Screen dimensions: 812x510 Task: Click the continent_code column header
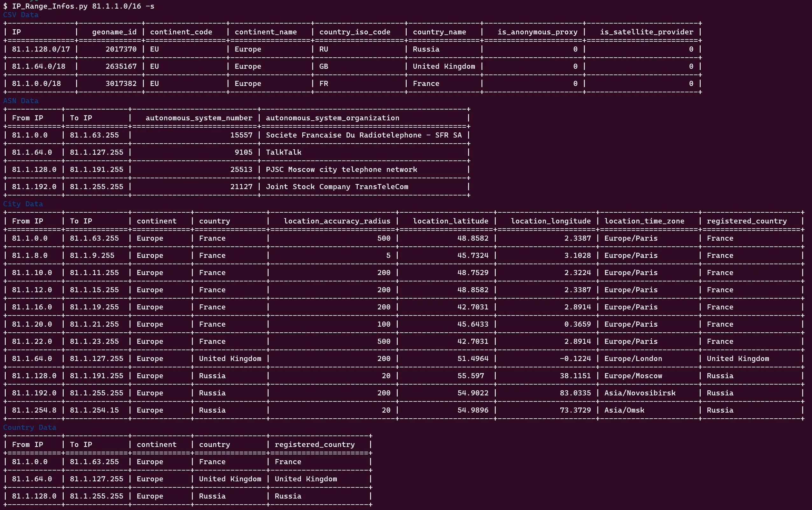[x=181, y=32]
